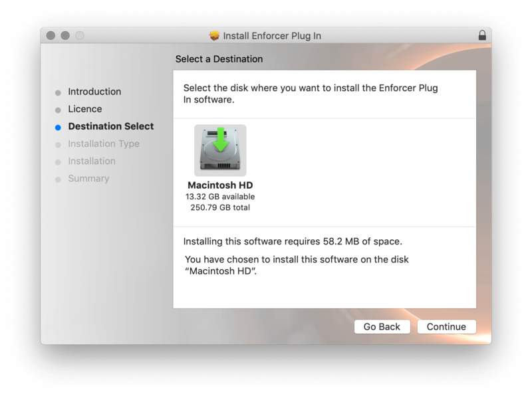
Task: Click the package icon beside the window title
Action: (214, 35)
